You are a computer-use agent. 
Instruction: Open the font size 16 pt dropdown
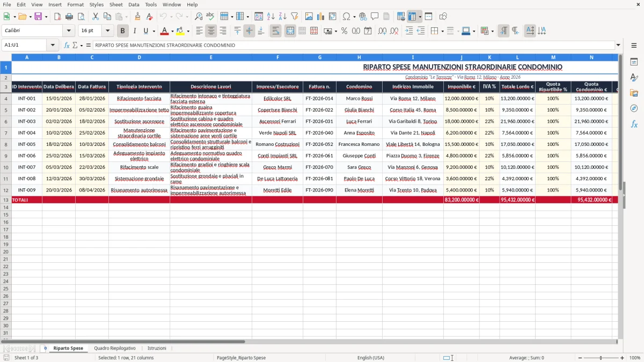(x=108, y=31)
